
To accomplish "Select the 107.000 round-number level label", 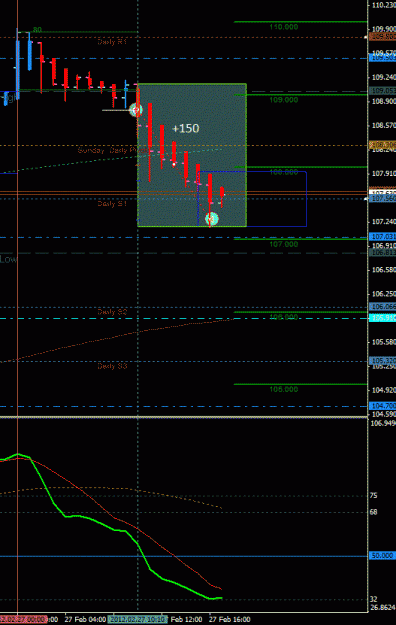I will coord(284,244).
